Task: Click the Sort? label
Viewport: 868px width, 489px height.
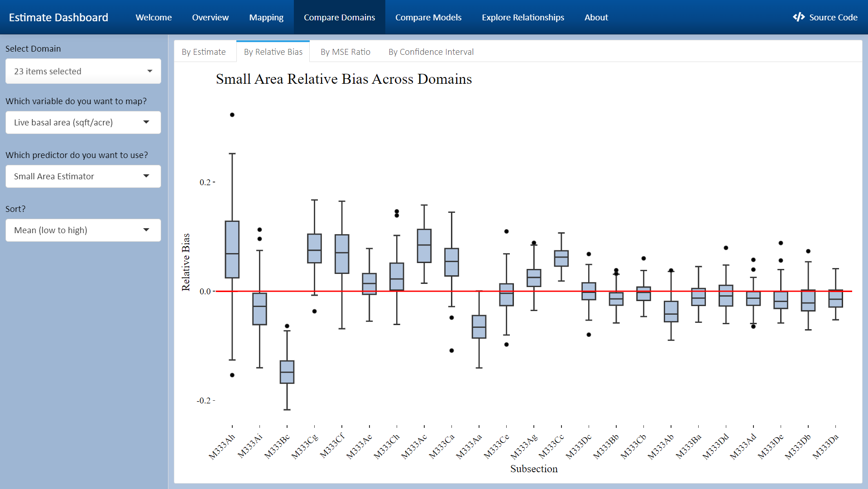Action: tap(15, 209)
